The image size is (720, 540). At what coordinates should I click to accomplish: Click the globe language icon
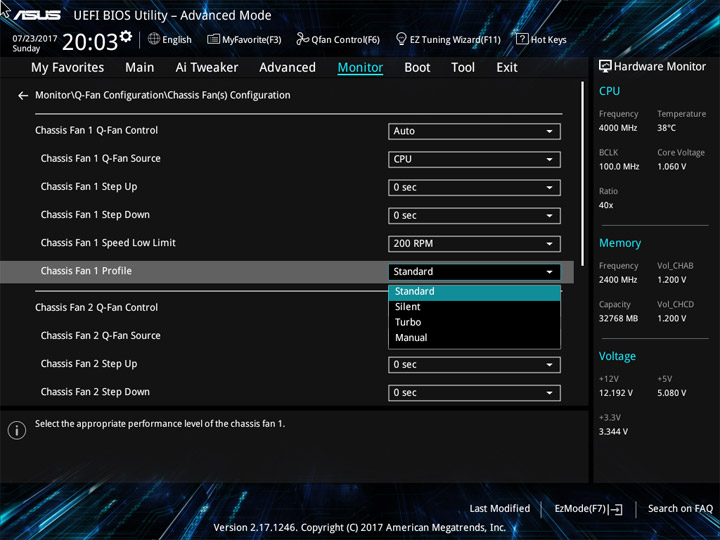(154, 39)
